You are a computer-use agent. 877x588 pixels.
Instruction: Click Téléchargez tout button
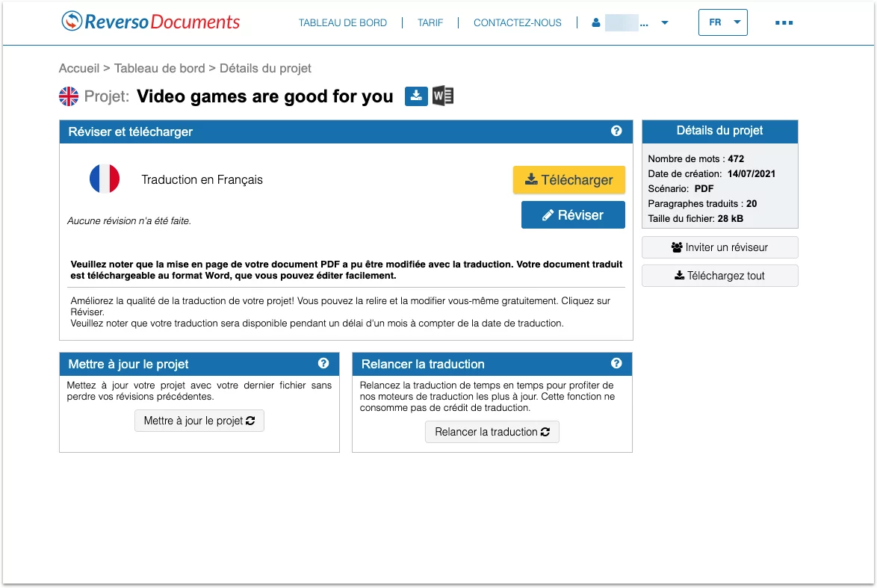tap(720, 276)
